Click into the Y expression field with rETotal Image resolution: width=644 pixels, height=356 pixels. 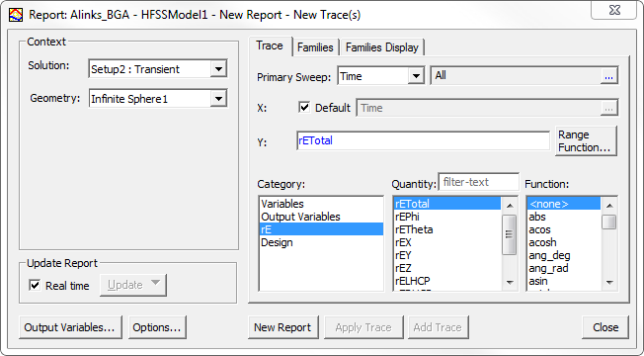(x=423, y=140)
